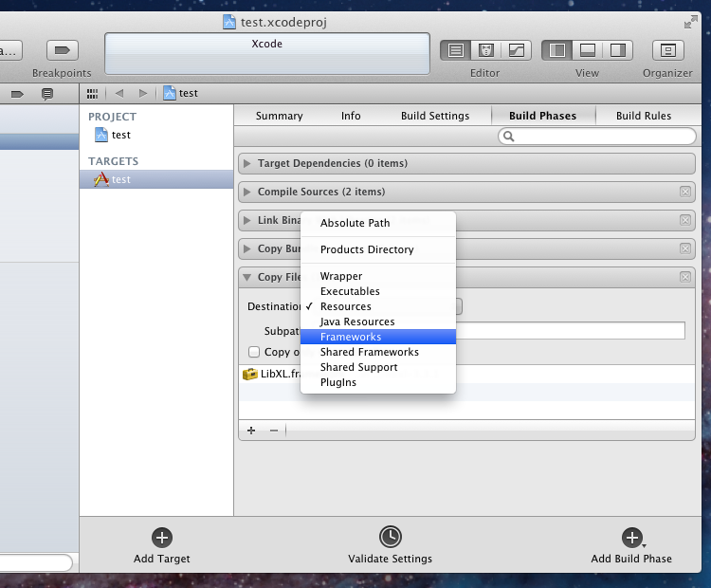Remove the Copy Bundle Resources phase
The width and height of the screenshot is (711, 588).
pos(685,248)
